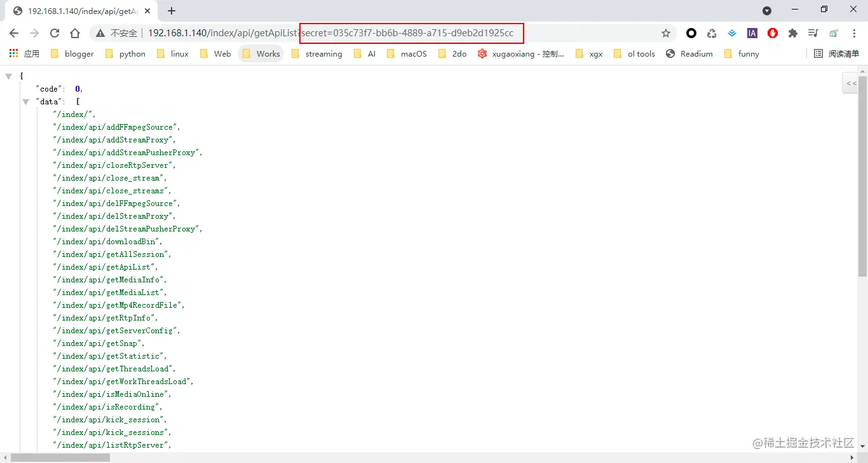
Task: Open the linux bookmark folder
Action: [172, 54]
